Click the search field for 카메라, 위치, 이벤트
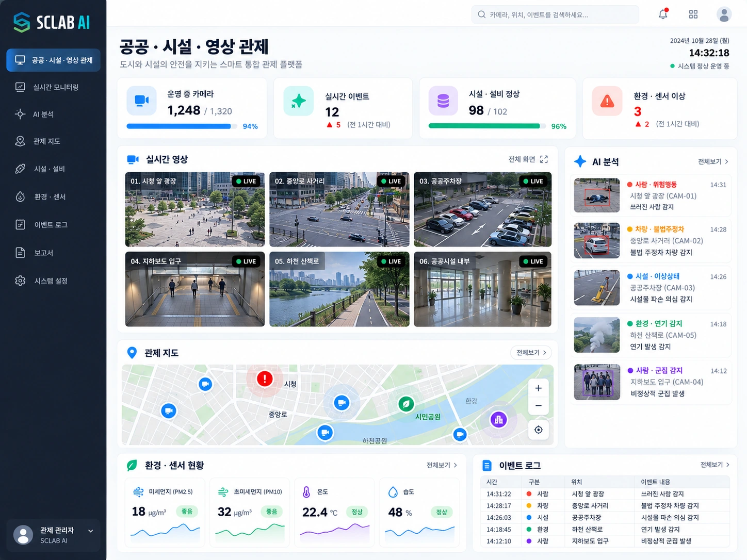 [x=555, y=14]
